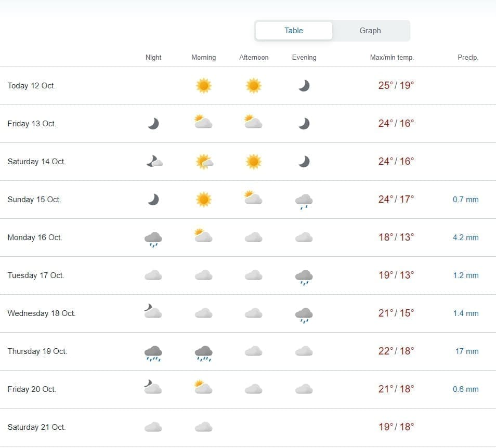496x448 pixels.
Task: Click Saturday 14 Oct. afternoon sun icon
Action: click(253, 162)
